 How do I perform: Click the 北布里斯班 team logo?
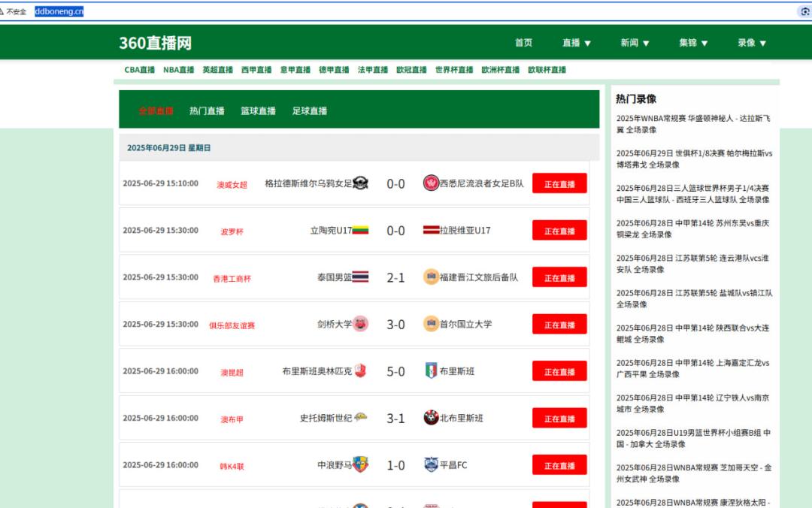pyautogui.click(x=431, y=418)
